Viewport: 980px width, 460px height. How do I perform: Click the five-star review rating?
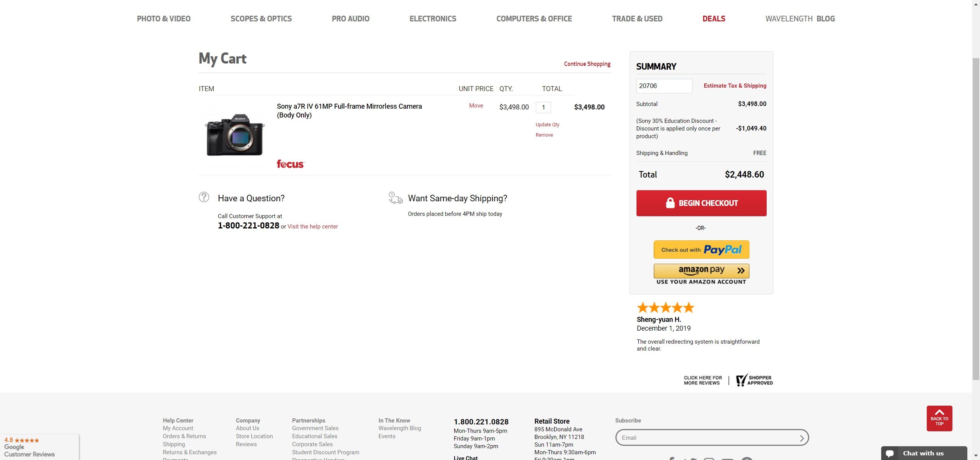coord(665,307)
